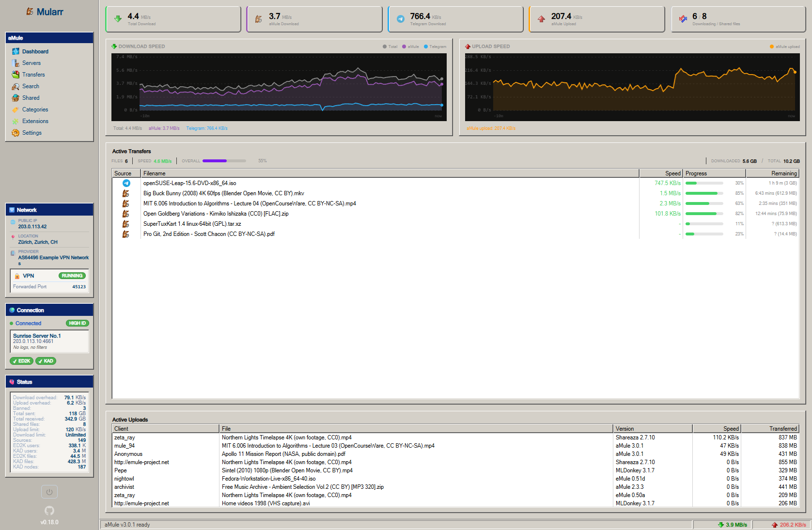Click the Upload Speed chart icon
Viewport: 812px width, 530px height.
pos(468,47)
